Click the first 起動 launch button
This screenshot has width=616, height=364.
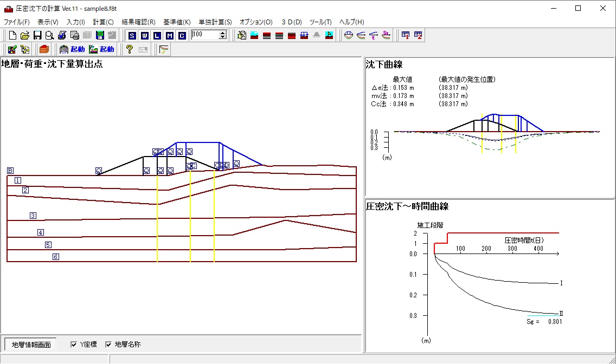[x=72, y=49]
